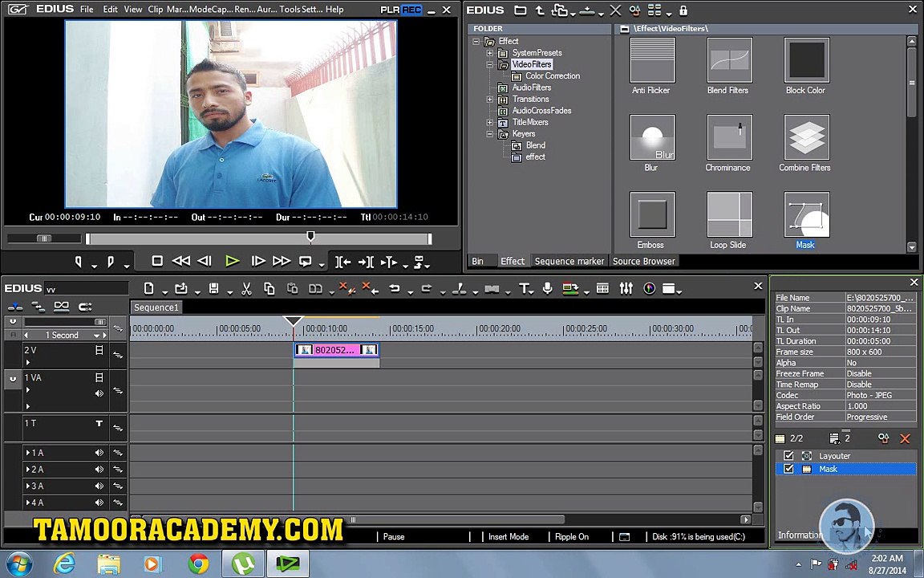The width and height of the screenshot is (924, 578).
Task: Switch to the Source Browser tab
Action: click(643, 261)
